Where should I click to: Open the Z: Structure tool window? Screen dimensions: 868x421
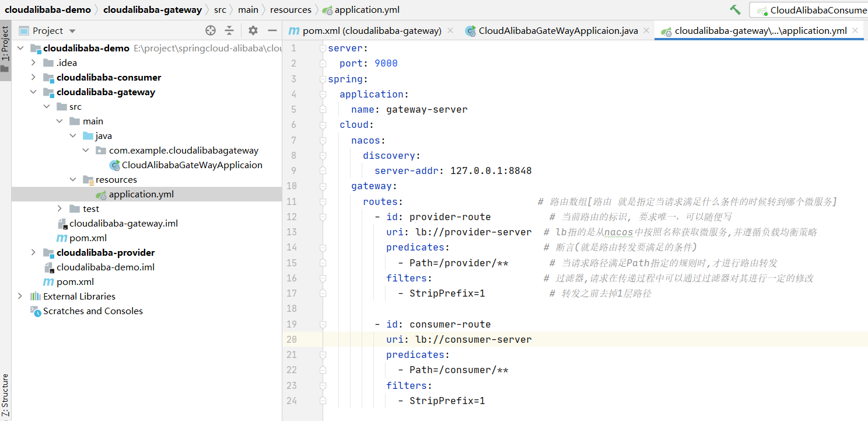6,392
